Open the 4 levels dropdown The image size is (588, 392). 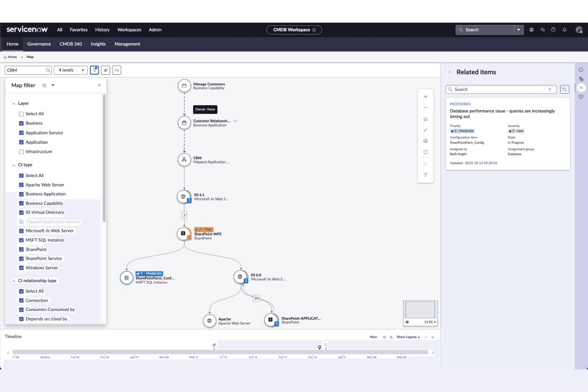71,70
